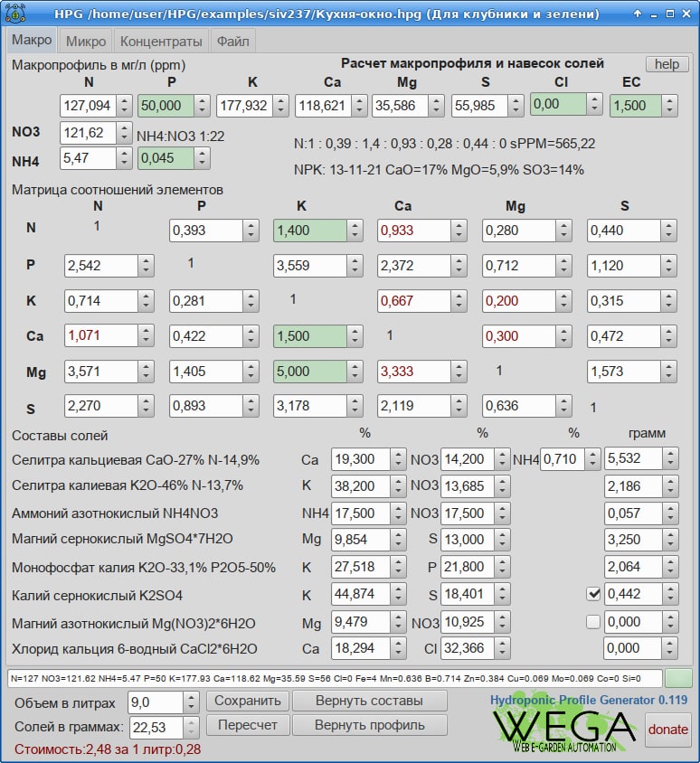Click the Хлорид кальция 6-водный salt name
This screenshot has width=700, height=763.
click(x=135, y=649)
